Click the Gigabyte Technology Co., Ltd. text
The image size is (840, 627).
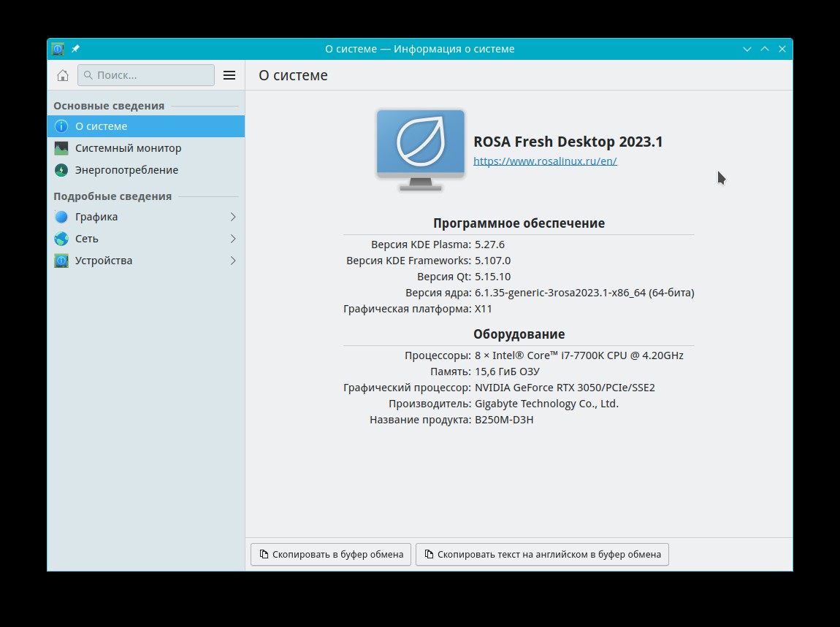click(x=546, y=404)
